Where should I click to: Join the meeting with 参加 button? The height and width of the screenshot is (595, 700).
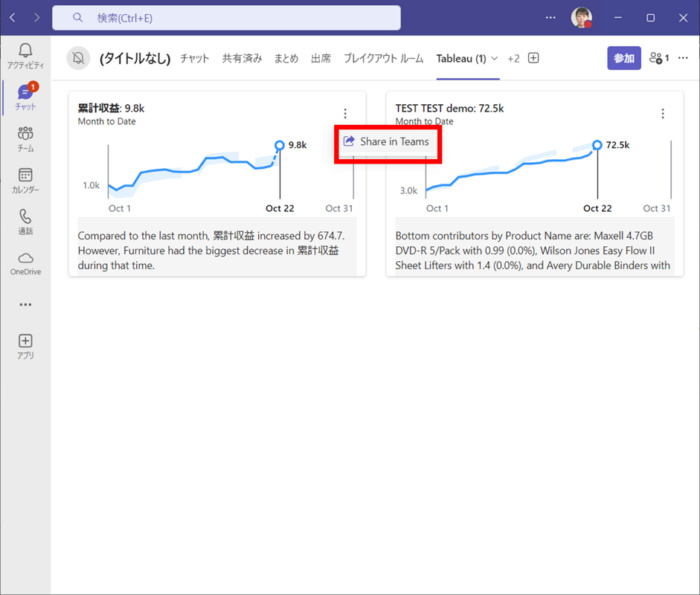624,58
